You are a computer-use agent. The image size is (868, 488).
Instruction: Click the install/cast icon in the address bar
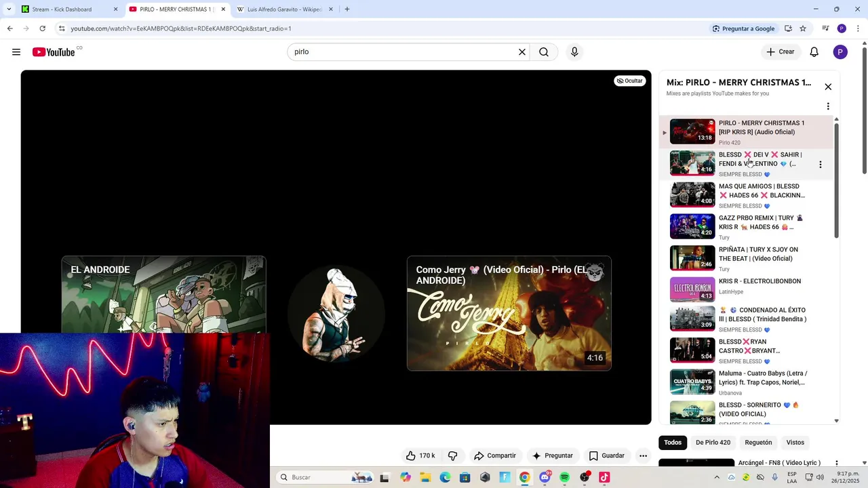(788, 28)
